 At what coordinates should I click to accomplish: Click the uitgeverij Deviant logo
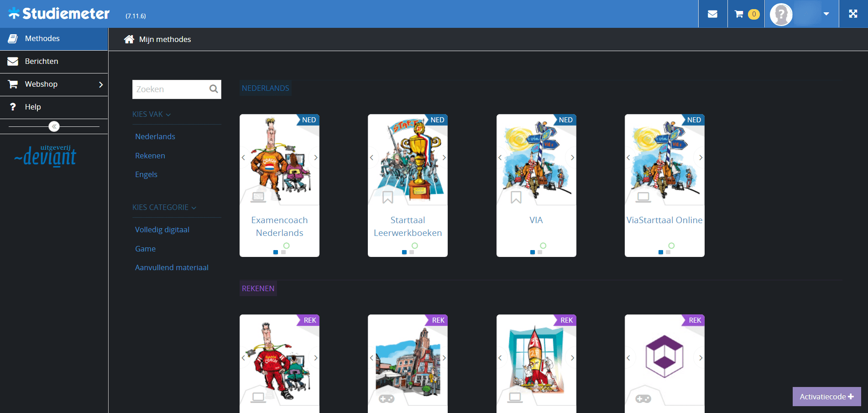45,156
